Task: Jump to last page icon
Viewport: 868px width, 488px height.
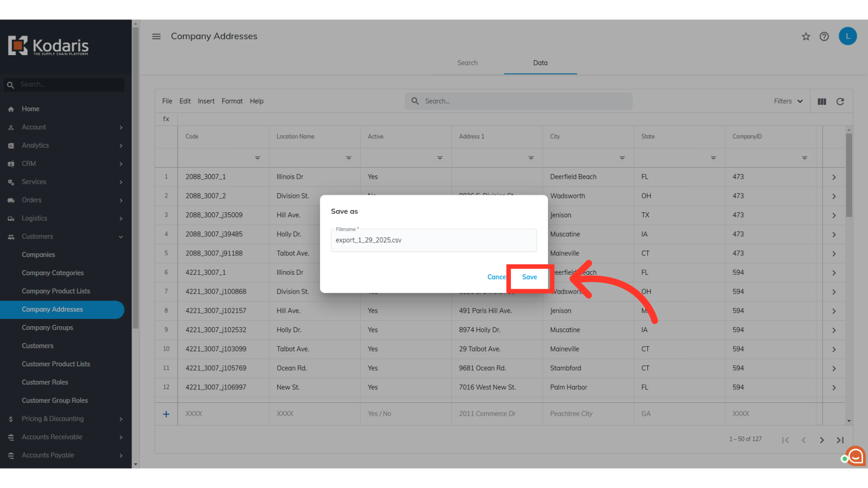Action: pos(840,440)
